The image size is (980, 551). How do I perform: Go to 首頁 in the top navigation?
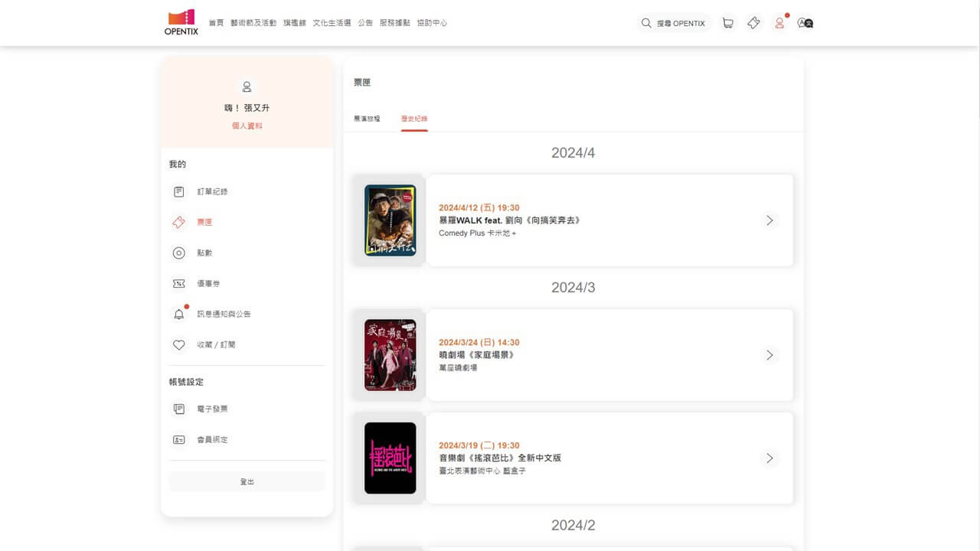[216, 23]
